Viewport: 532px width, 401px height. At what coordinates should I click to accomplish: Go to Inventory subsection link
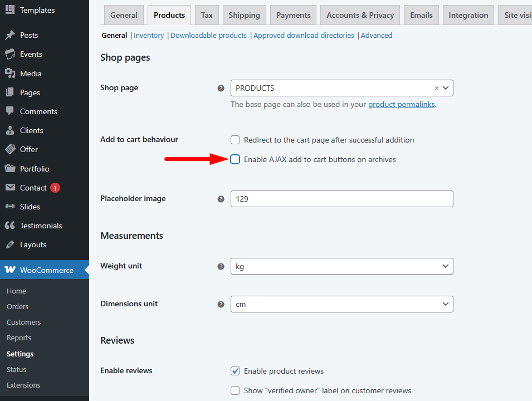pyautogui.click(x=149, y=35)
